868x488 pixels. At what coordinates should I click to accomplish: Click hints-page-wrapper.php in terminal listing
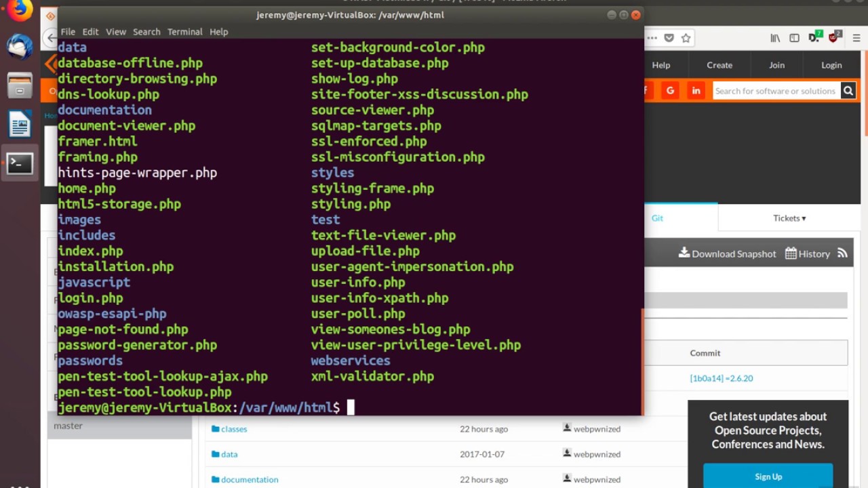[x=138, y=173]
